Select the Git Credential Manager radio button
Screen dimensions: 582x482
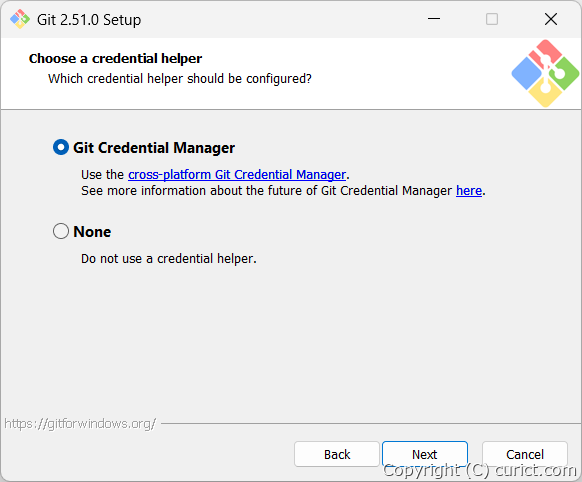tap(61, 147)
